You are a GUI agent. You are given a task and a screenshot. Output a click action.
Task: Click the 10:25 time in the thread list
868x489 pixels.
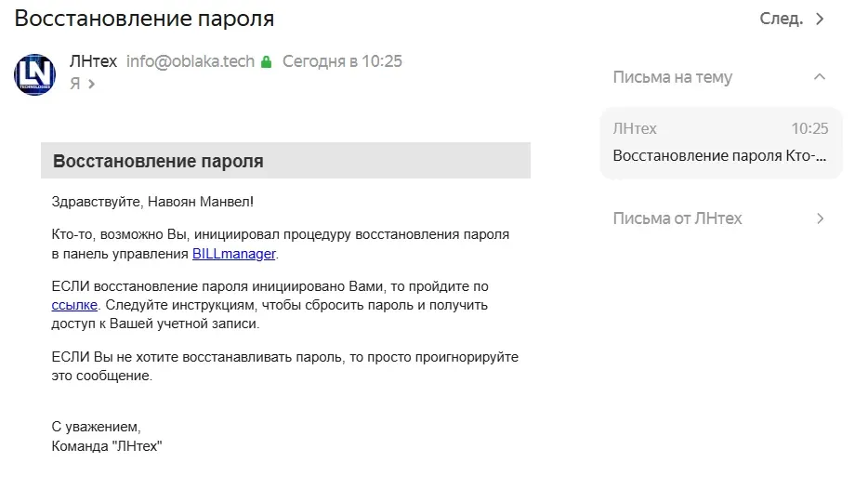[809, 128]
